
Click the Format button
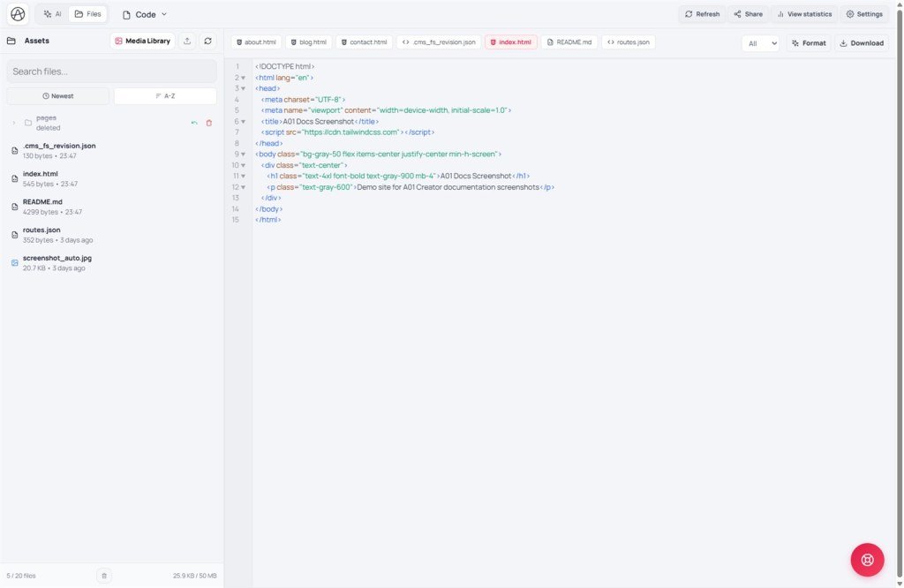coord(809,43)
